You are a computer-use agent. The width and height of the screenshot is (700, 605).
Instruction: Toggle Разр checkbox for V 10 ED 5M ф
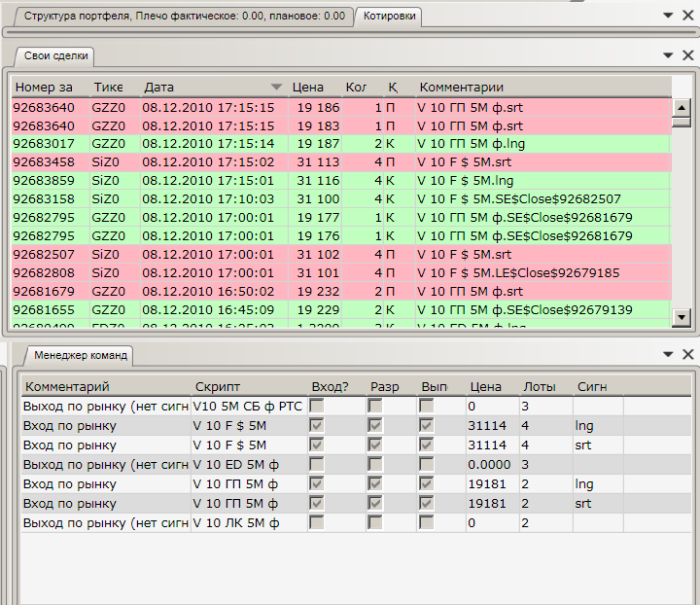(374, 465)
